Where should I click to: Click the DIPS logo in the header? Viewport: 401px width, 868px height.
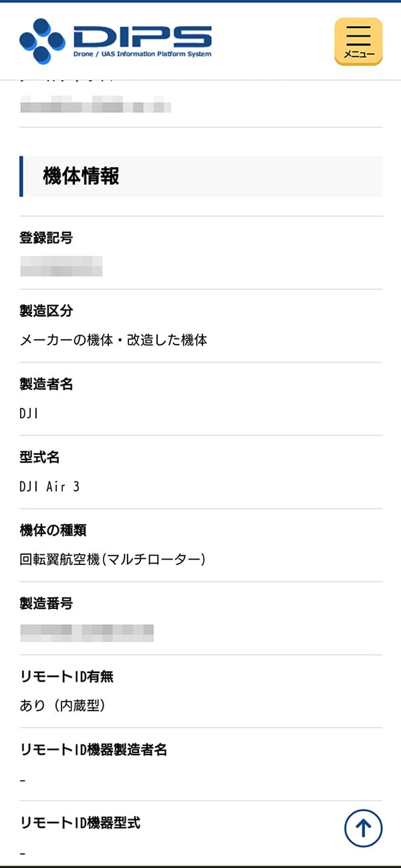point(116,41)
